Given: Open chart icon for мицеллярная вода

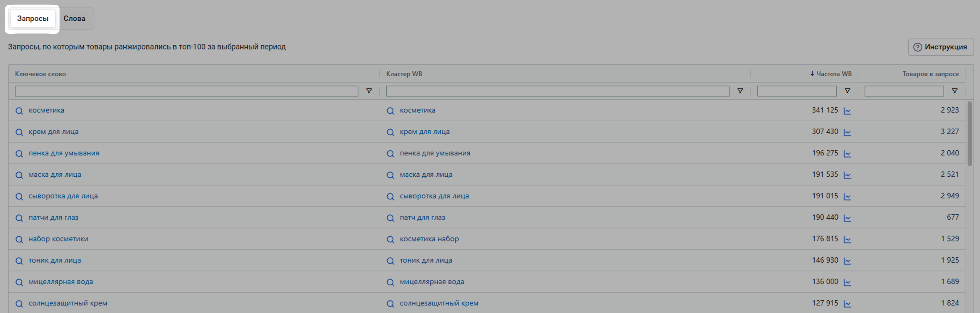Looking at the screenshot, I should [x=847, y=282].
